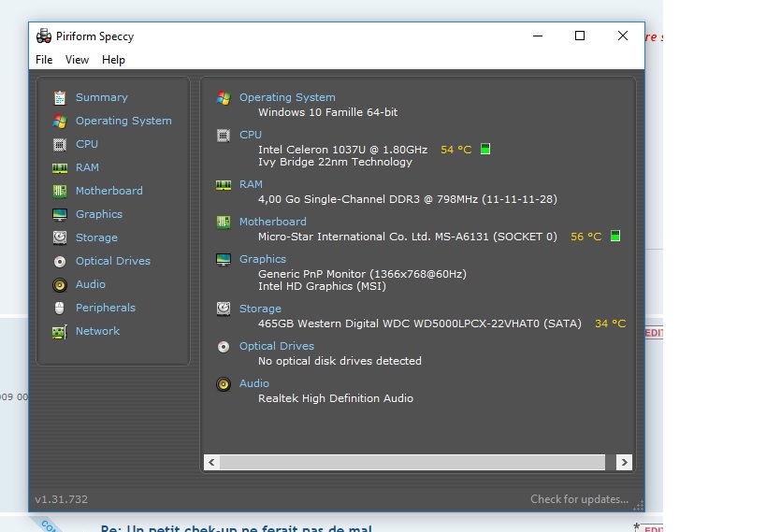Click the Graphics monitor icon in sidebar
766x532 pixels.
(x=60, y=214)
